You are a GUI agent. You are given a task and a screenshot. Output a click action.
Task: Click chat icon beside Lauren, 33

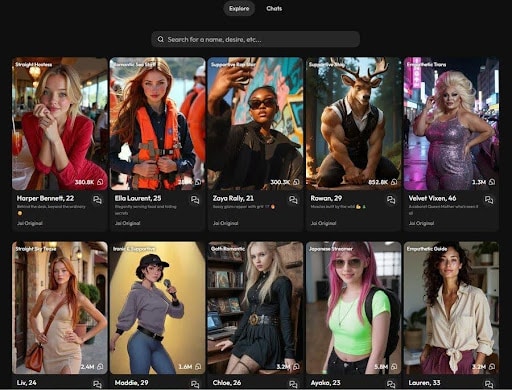[489, 384]
